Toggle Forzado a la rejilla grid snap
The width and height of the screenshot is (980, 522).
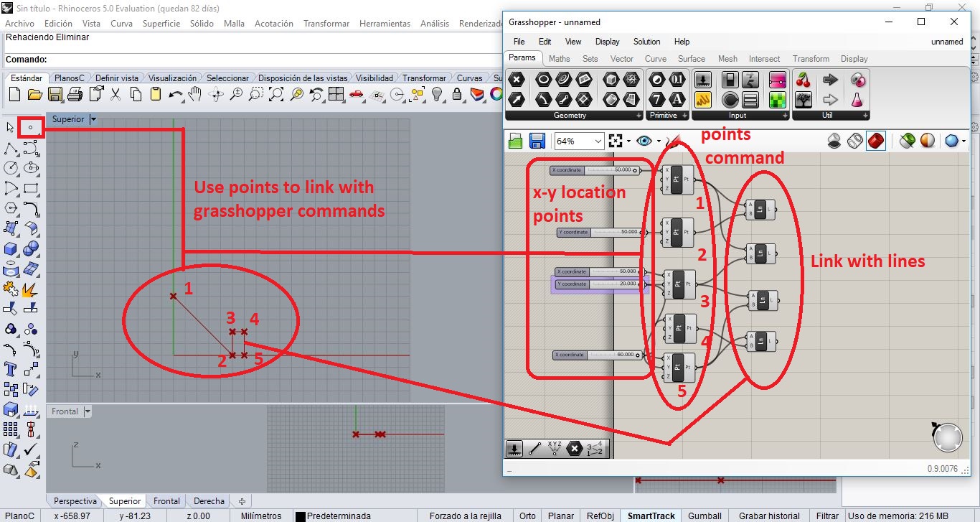click(465, 516)
